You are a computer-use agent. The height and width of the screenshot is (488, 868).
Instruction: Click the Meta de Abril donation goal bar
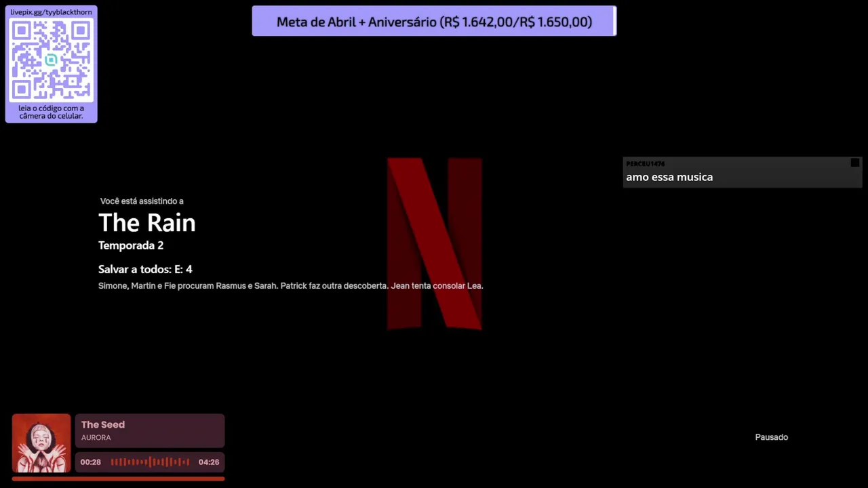434,21
